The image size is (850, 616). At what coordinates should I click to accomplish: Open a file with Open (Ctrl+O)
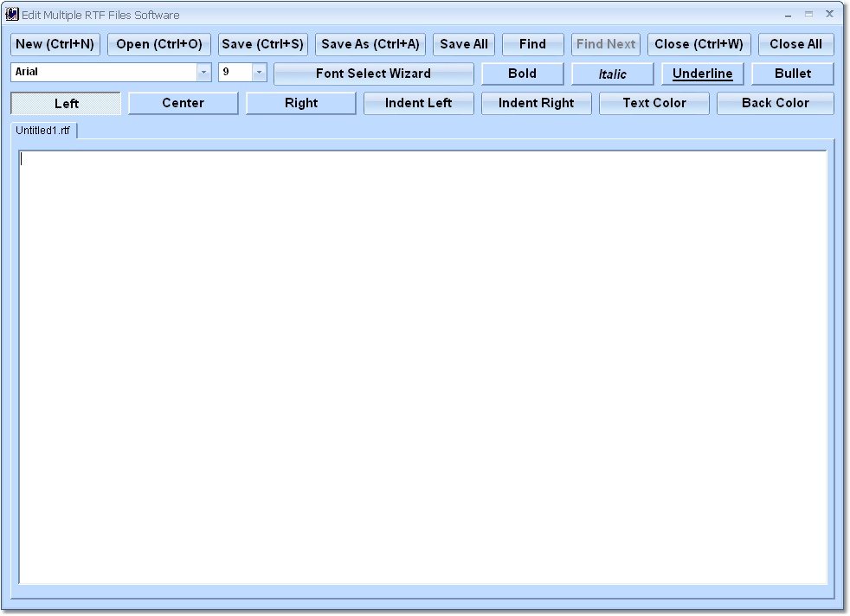pyautogui.click(x=158, y=44)
